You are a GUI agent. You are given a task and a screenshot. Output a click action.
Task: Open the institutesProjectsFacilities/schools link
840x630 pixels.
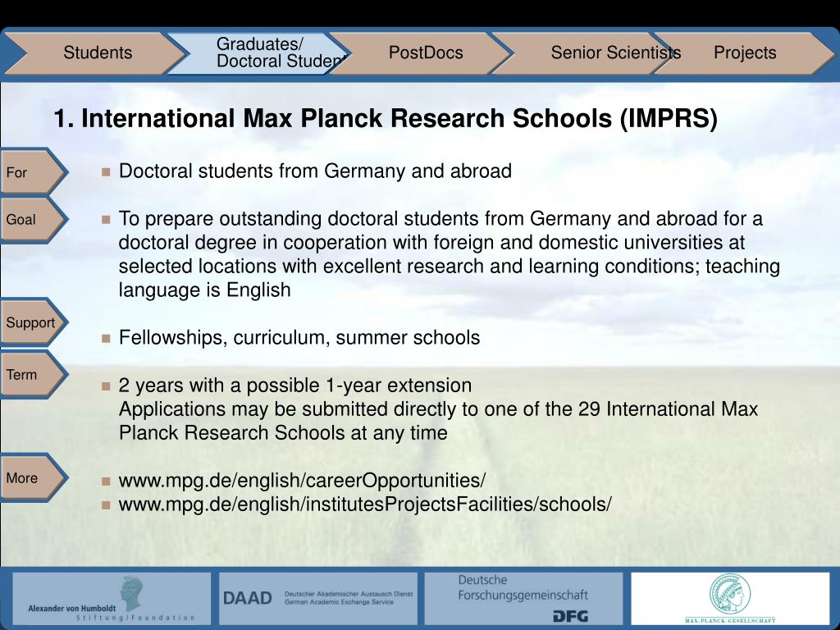coord(365,504)
